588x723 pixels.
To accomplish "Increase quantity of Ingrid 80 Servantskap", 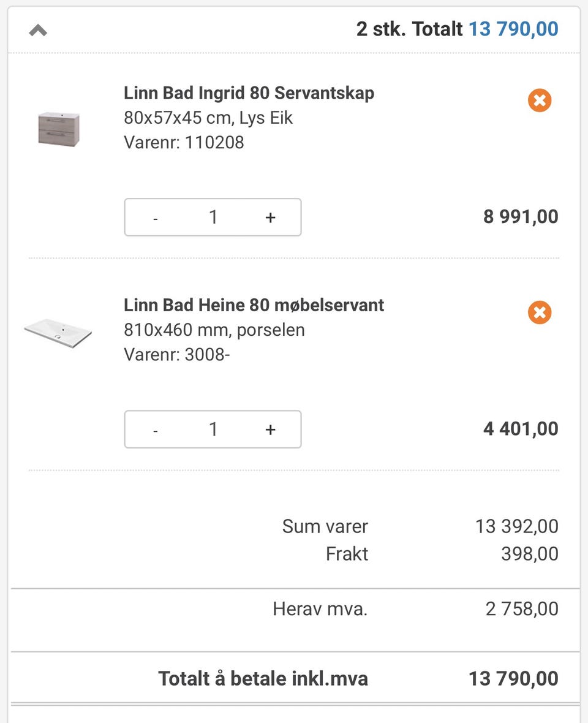I will click(x=270, y=218).
